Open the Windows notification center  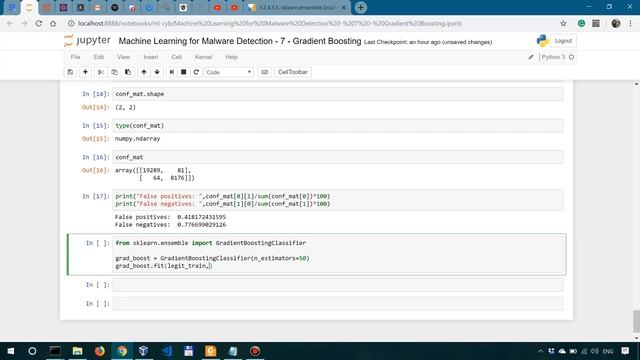point(625,351)
